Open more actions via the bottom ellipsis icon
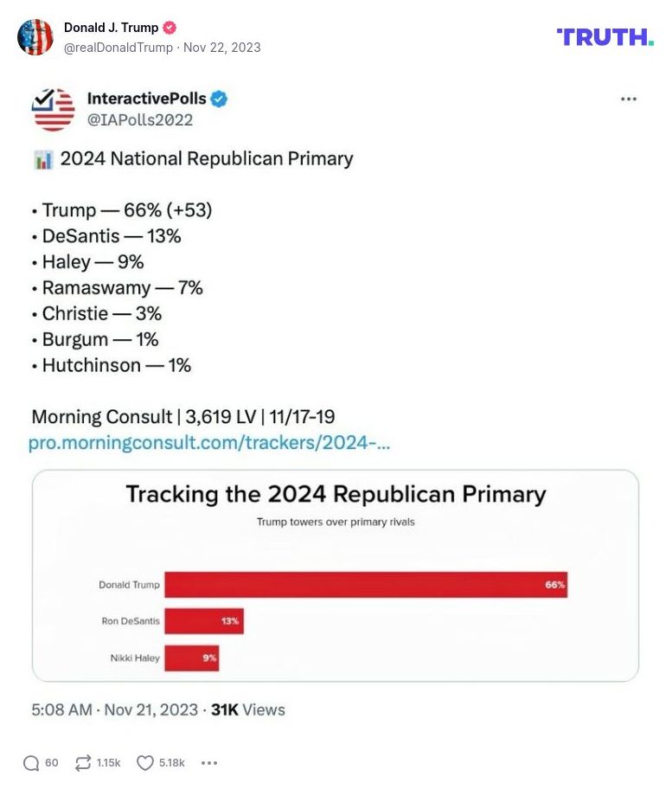The width and height of the screenshot is (672, 789). pos(208,763)
